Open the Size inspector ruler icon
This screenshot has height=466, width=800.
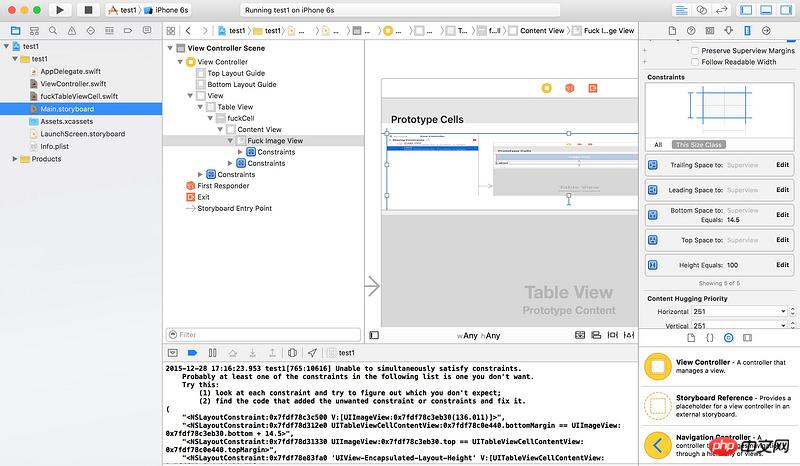point(745,31)
